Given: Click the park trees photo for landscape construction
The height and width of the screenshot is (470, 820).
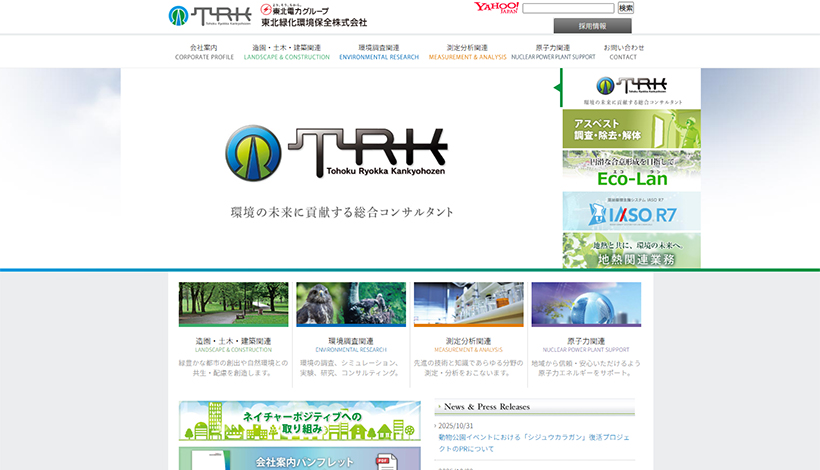Looking at the screenshot, I should [x=233, y=304].
